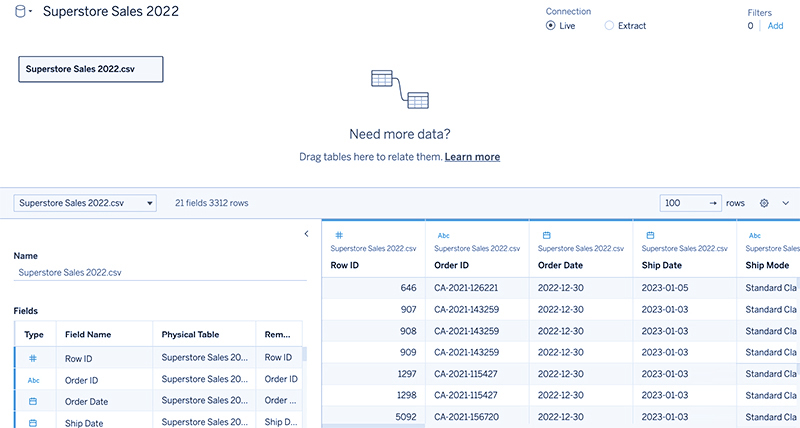
Task: Click the cell with Row ID 646
Action: click(373, 288)
